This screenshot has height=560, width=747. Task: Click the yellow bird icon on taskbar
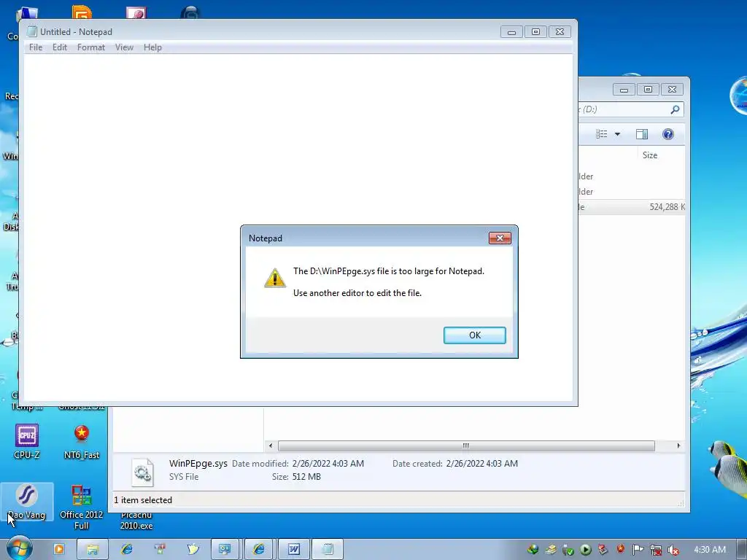tap(193, 549)
